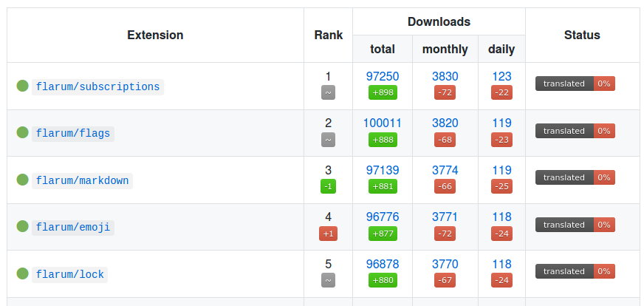This screenshot has width=644, height=306.
Task: Click the green +888 total change badge
Action: pos(383,140)
